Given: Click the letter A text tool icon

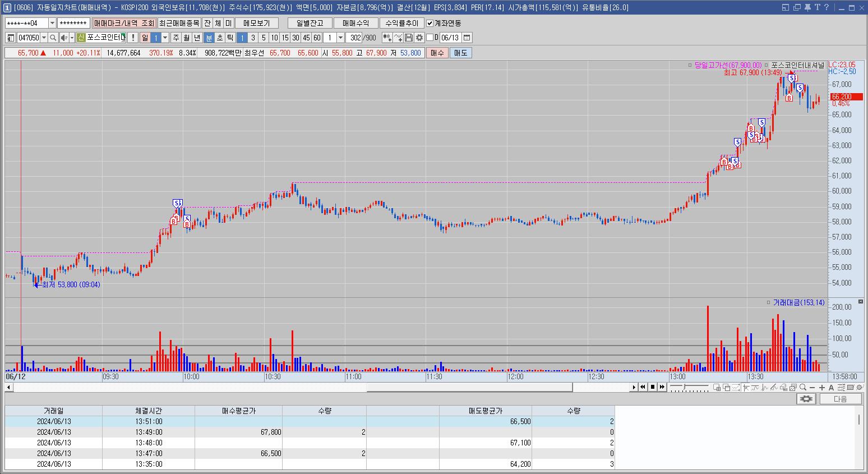Looking at the screenshot, I should (x=831, y=388).
